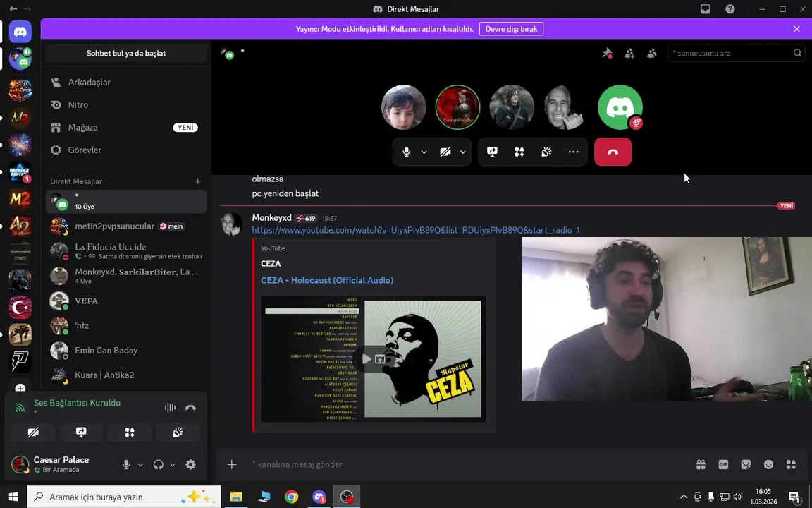Click the search box in header
The height and width of the screenshot is (508, 812).
click(x=735, y=53)
